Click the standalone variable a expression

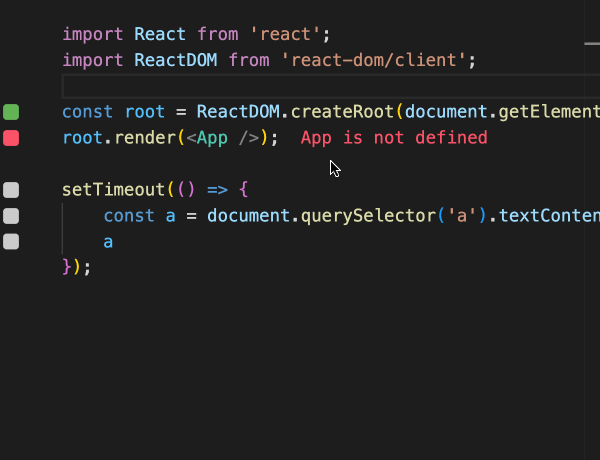point(108,242)
